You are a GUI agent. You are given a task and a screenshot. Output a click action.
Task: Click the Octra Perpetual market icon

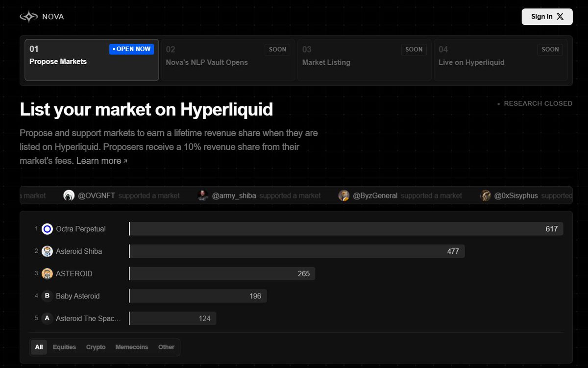point(47,229)
